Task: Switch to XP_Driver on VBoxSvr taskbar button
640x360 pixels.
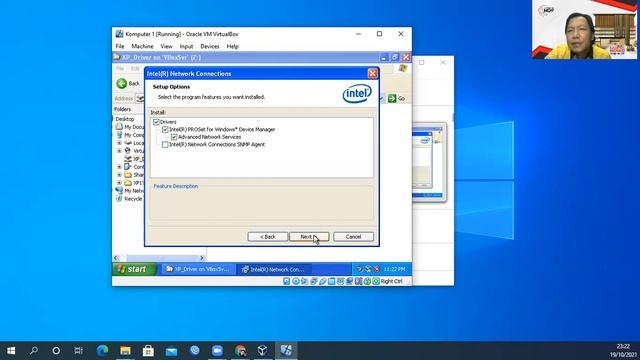Action: coord(198,269)
